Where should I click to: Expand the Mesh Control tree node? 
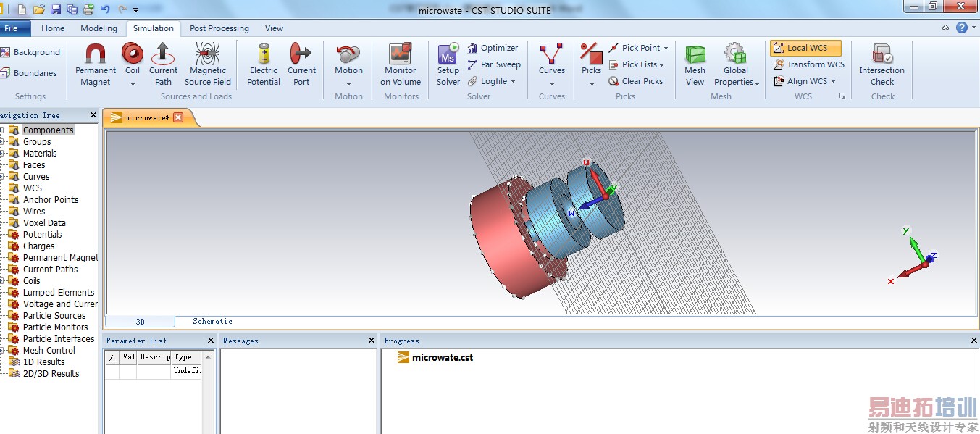pyautogui.click(x=2, y=351)
